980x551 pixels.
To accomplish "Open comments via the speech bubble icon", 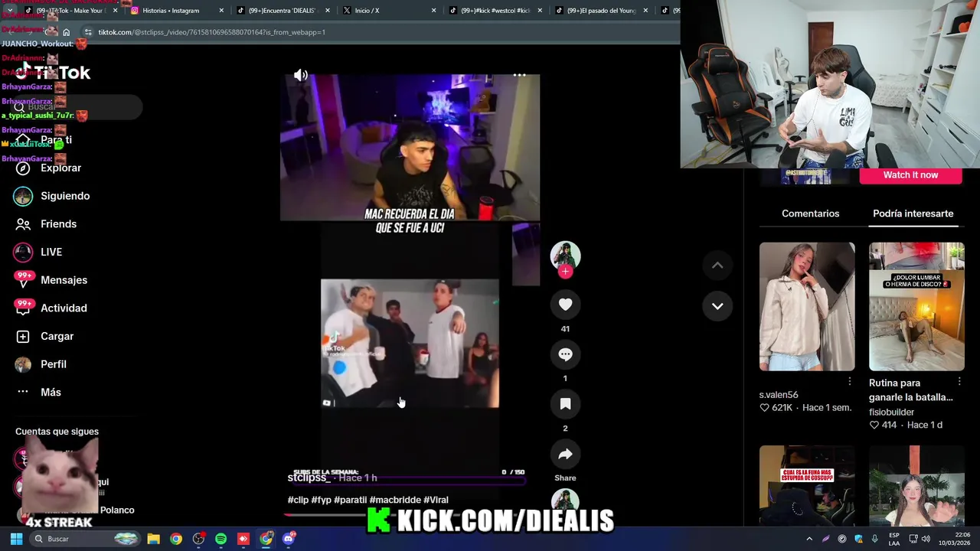I will point(565,354).
